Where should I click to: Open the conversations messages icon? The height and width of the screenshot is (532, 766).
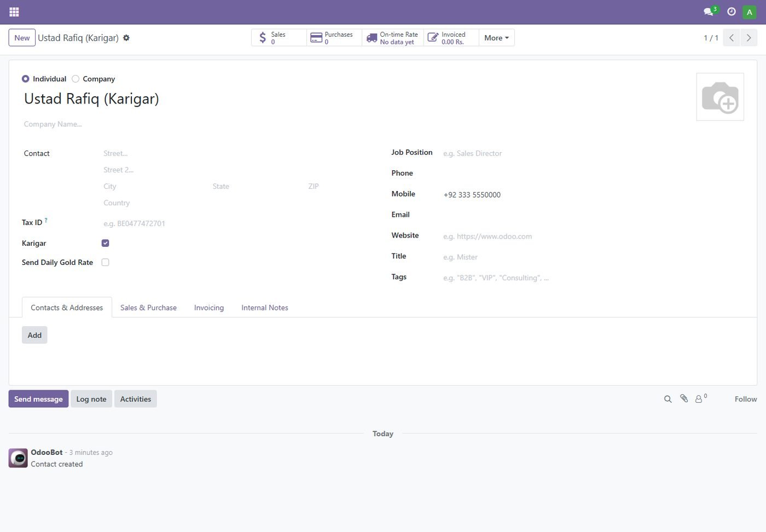click(x=710, y=11)
